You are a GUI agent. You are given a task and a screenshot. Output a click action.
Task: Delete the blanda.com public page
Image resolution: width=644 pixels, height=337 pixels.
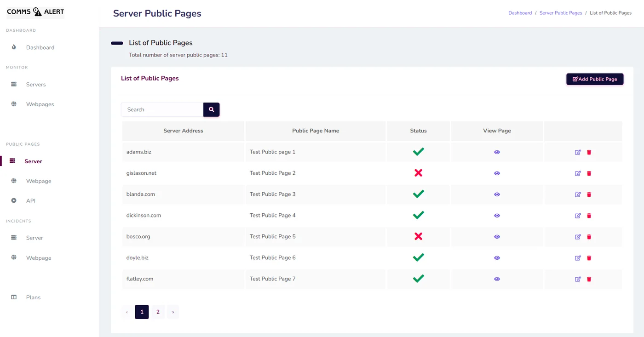point(589,194)
